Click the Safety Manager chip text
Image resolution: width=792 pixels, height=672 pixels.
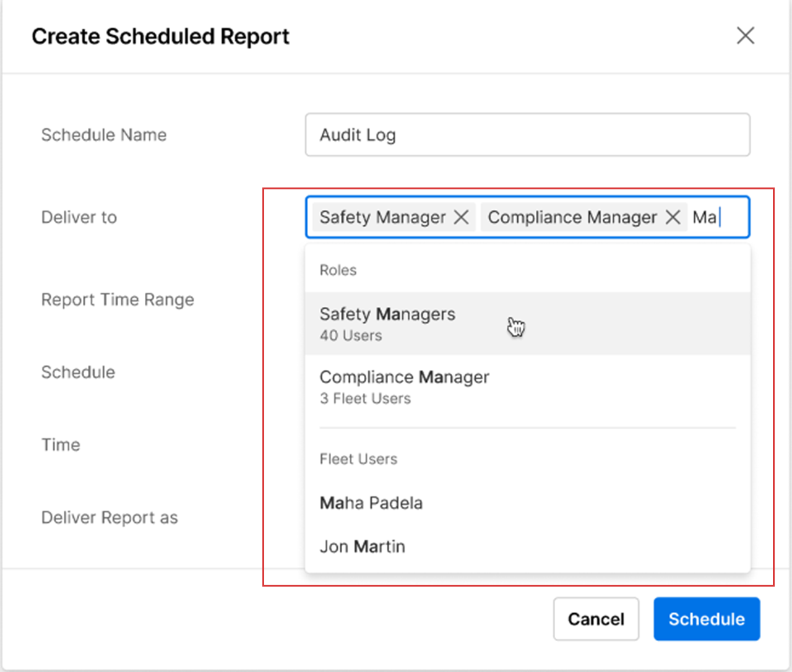pos(382,217)
